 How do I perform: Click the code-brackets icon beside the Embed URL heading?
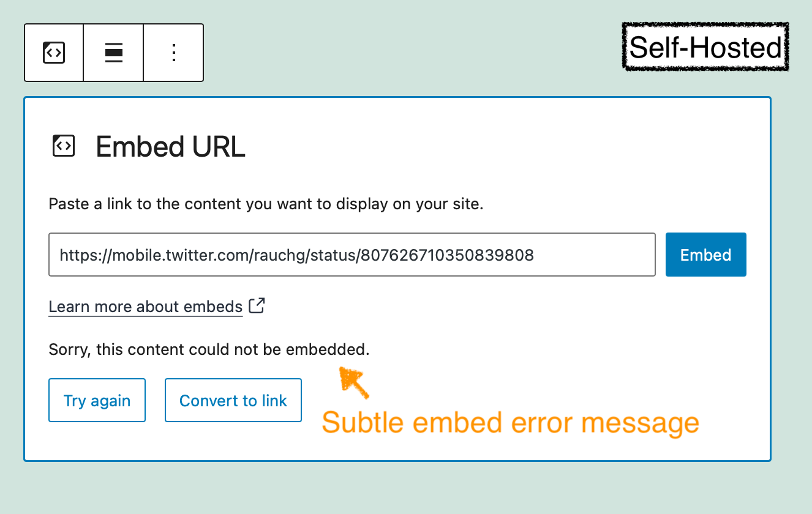(x=63, y=146)
